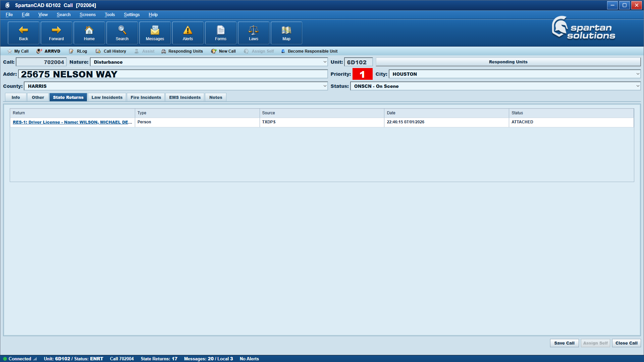
Task: Click the bottom Assign Self button
Action: pos(595,343)
